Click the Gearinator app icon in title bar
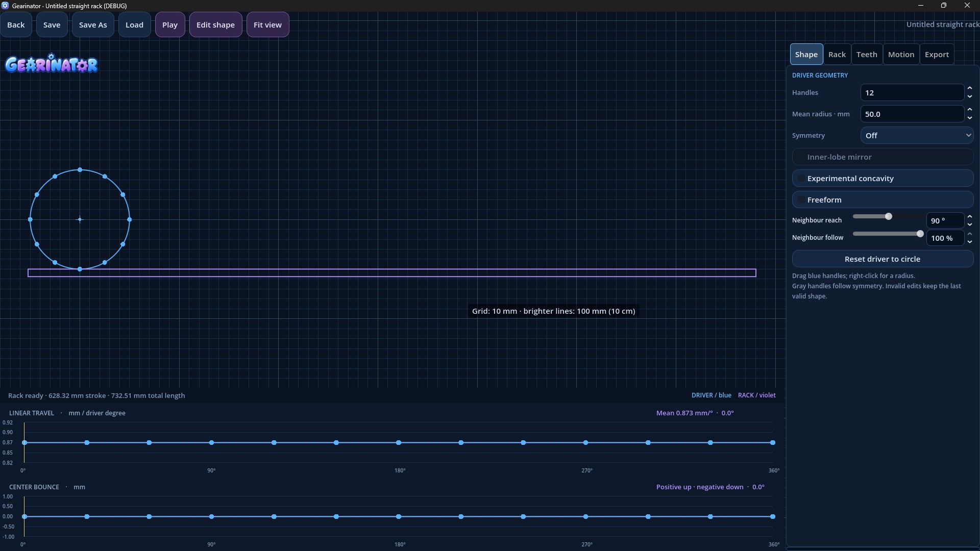This screenshot has width=980, height=551. pyautogui.click(x=5, y=6)
